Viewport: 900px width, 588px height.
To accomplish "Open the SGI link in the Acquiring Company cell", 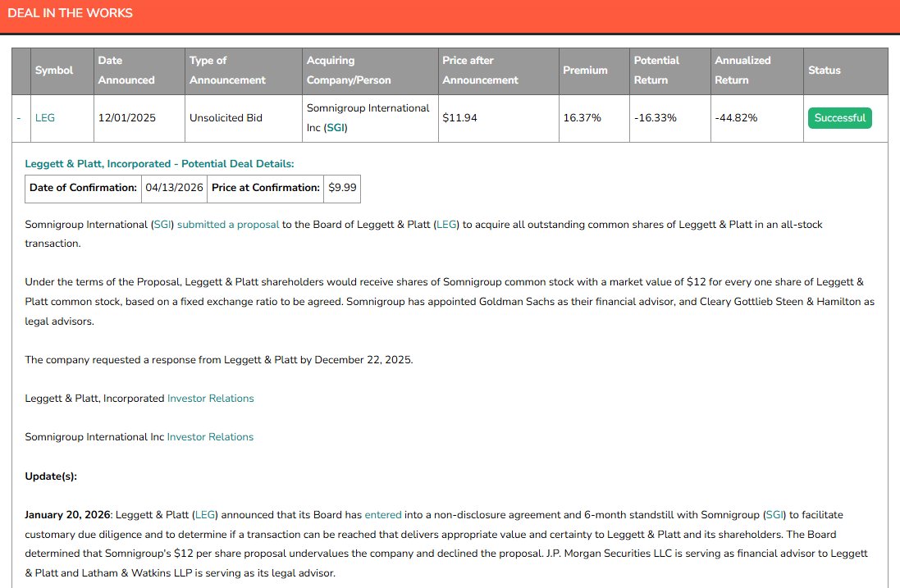I will click(336, 127).
